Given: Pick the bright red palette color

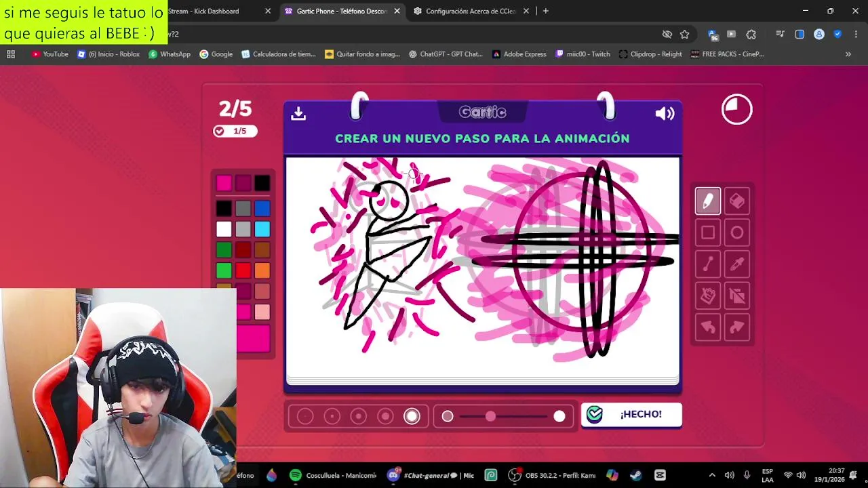Looking at the screenshot, I should tap(243, 270).
